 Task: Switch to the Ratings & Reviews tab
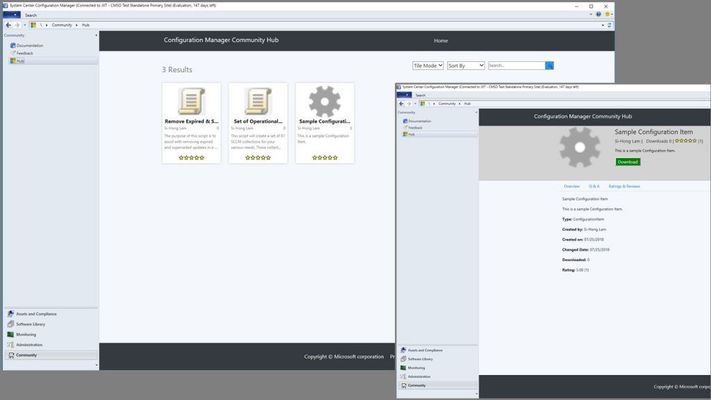[624, 186]
